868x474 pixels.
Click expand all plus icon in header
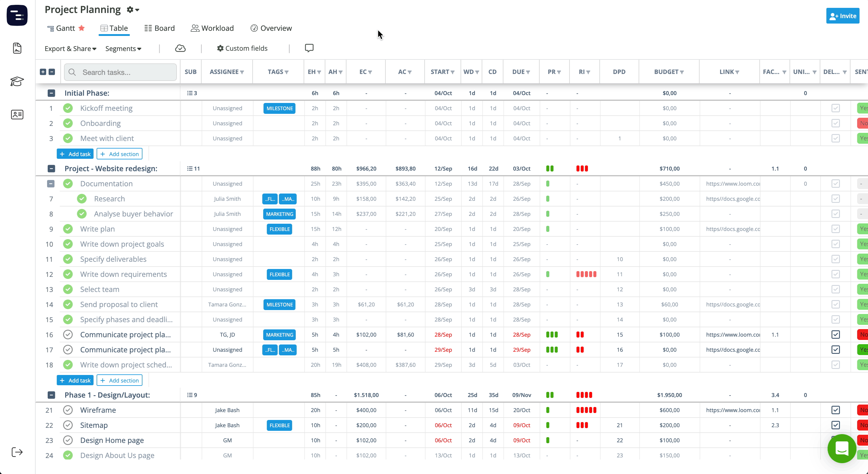(x=43, y=72)
